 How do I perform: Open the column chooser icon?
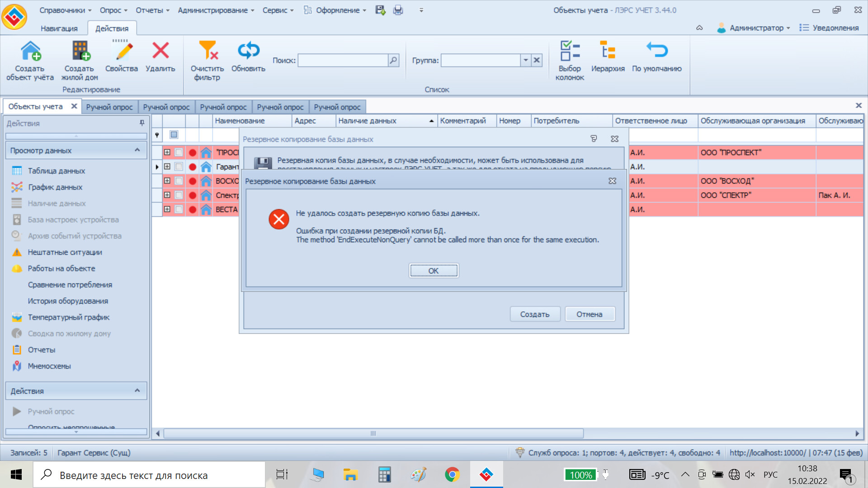[570, 51]
